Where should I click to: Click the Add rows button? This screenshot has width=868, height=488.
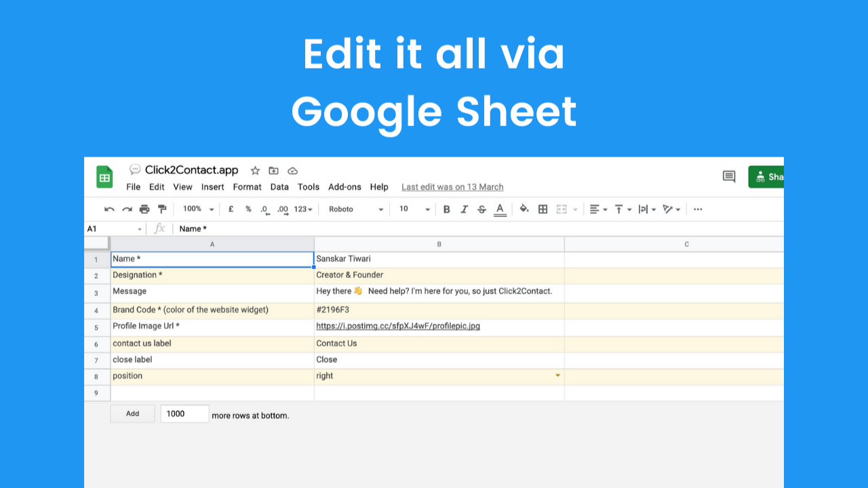[132, 413]
